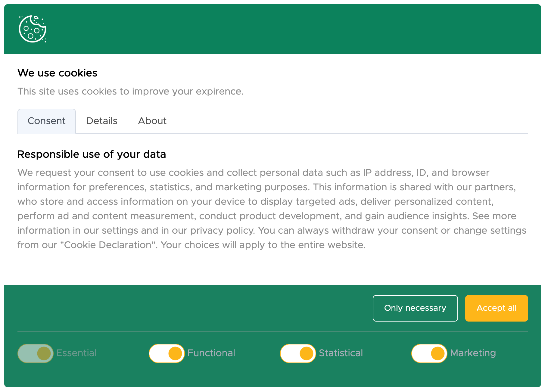This screenshot has width=548, height=392.
Task: Choose the Only necessary button
Action: click(x=415, y=308)
